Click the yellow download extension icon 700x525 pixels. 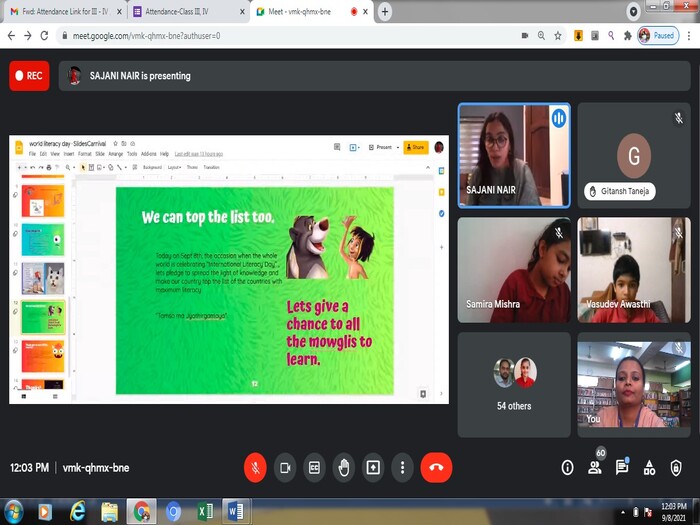[578, 36]
